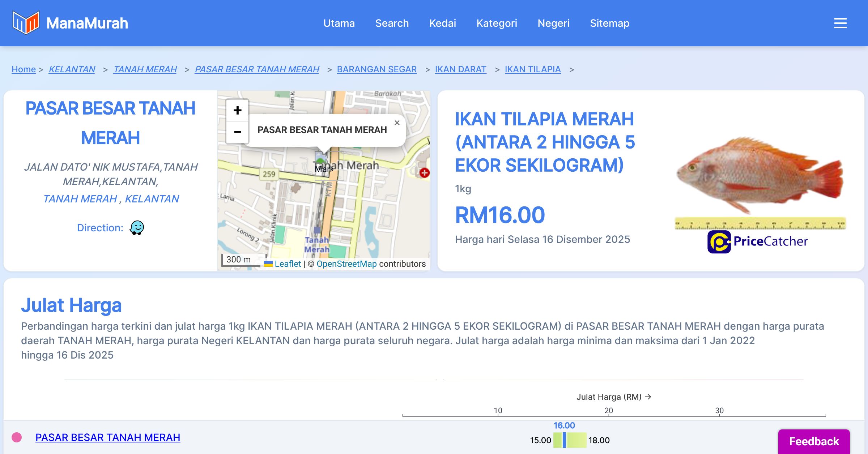Image resolution: width=868 pixels, height=454 pixels.
Task: Zoom out on the map
Action: click(237, 132)
